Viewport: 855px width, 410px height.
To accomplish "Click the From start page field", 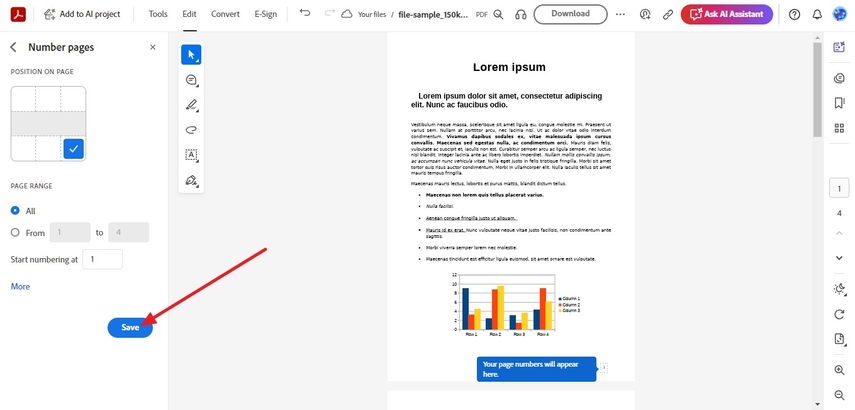I will coord(70,232).
